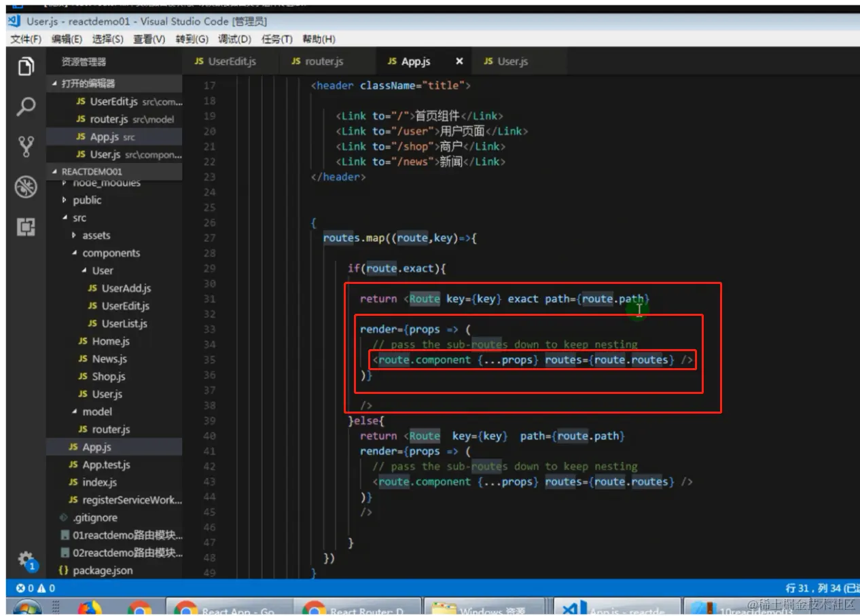Open the 编辑(E) menu
This screenshot has width=860, height=616.
[x=67, y=39]
